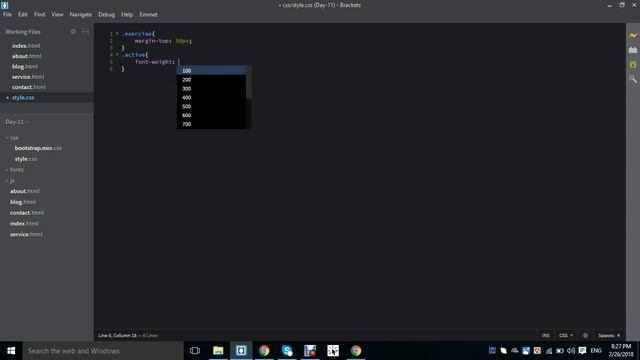
Task: Open the Find menu
Action: pos(40,14)
